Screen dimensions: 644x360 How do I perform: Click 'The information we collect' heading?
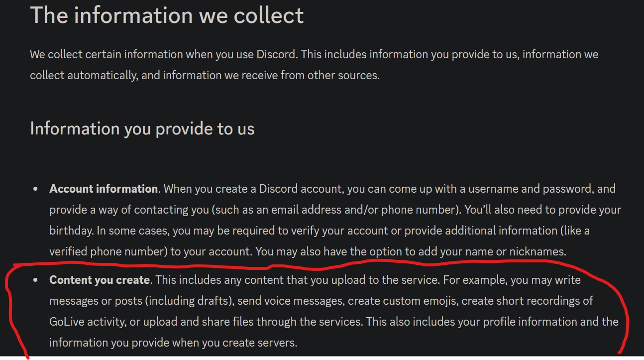167,14
